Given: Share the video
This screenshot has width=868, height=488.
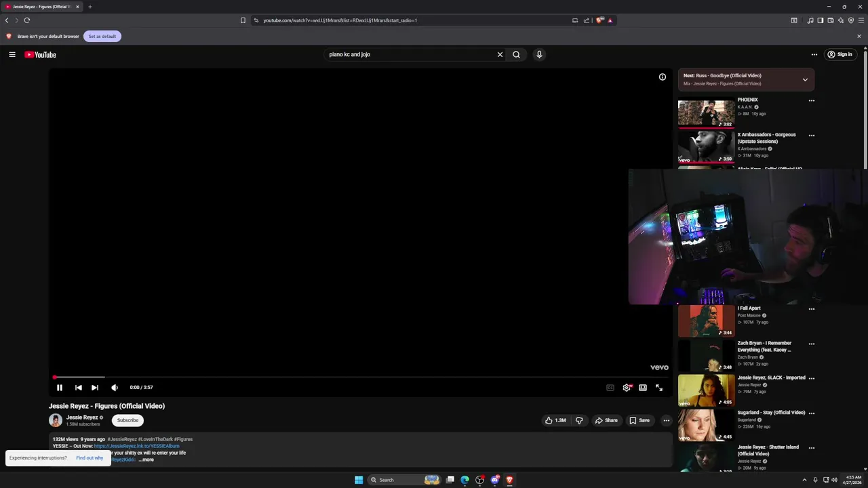Looking at the screenshot, I should (606, 420).
